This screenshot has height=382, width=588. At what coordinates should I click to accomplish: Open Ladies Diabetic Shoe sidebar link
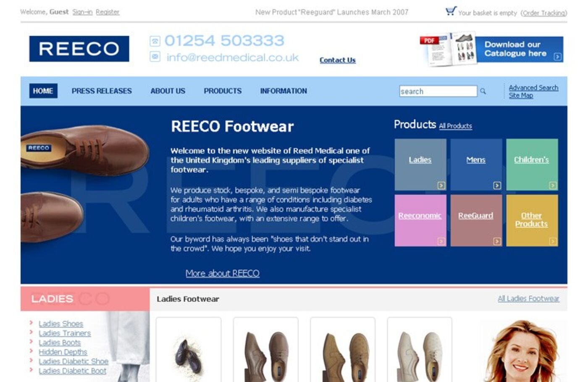(73, 361)
